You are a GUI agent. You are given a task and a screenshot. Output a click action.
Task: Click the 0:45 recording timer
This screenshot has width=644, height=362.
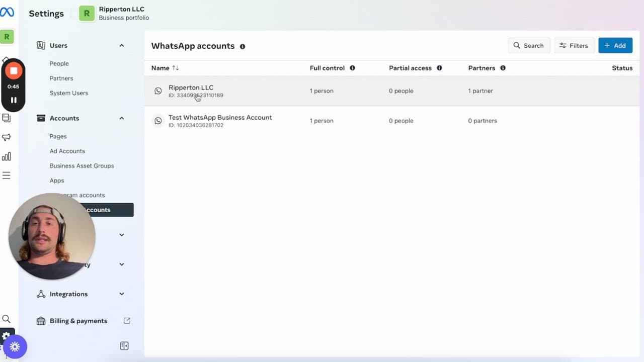click(x=14, y=86)
